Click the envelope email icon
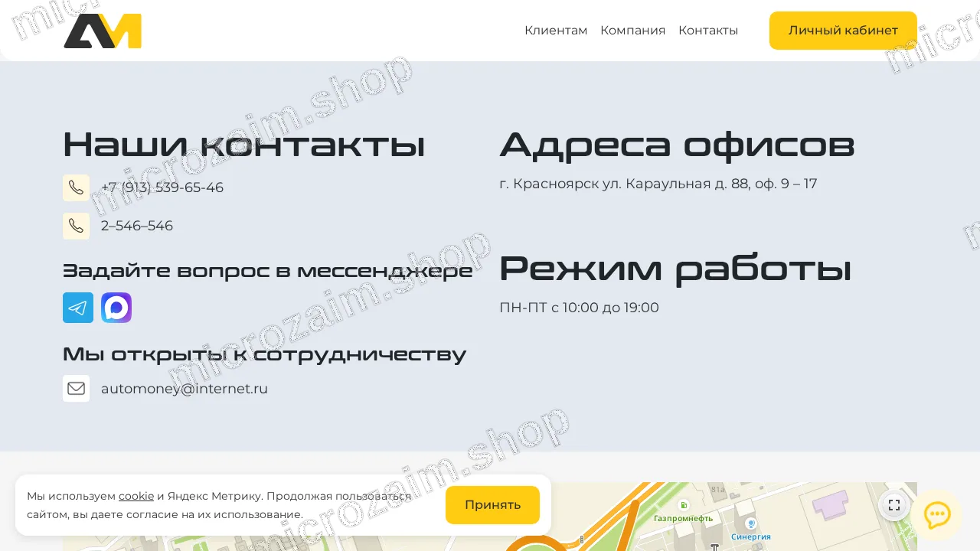Screen dimensions: 980x551 click(76, 388)
